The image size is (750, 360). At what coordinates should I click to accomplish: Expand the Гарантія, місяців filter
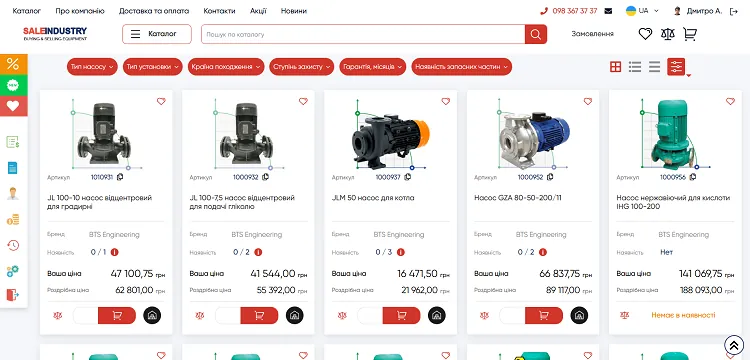373,67
